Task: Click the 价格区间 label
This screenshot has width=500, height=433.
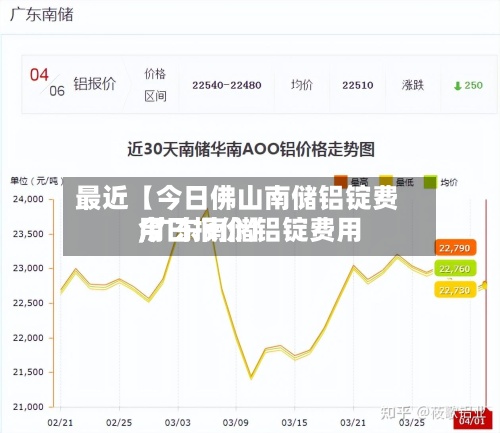Action: point(155,85)
